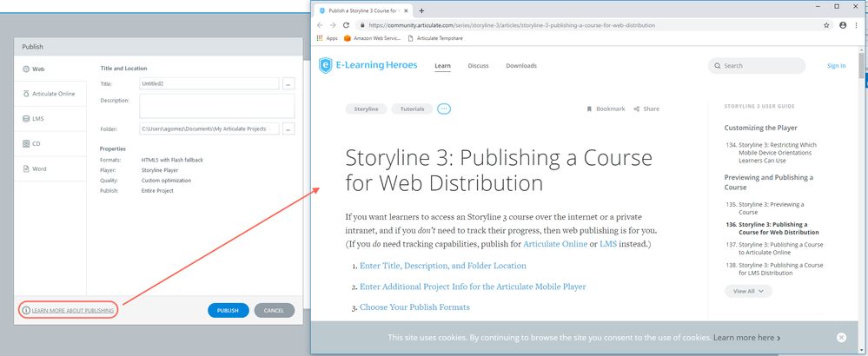Click the ellipsis more-tags button
This screenshot has height=356, width=868.
point(444,109)
